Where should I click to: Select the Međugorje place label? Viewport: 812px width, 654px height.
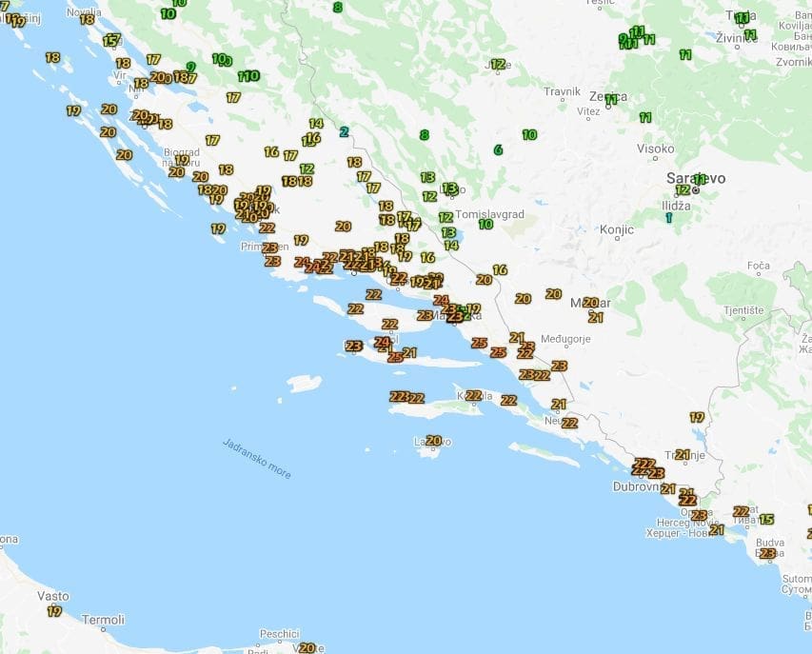click(x=565, y=339)
